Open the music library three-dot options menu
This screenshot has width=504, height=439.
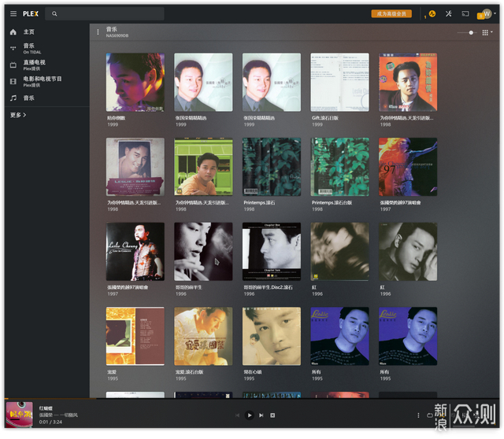98,32
